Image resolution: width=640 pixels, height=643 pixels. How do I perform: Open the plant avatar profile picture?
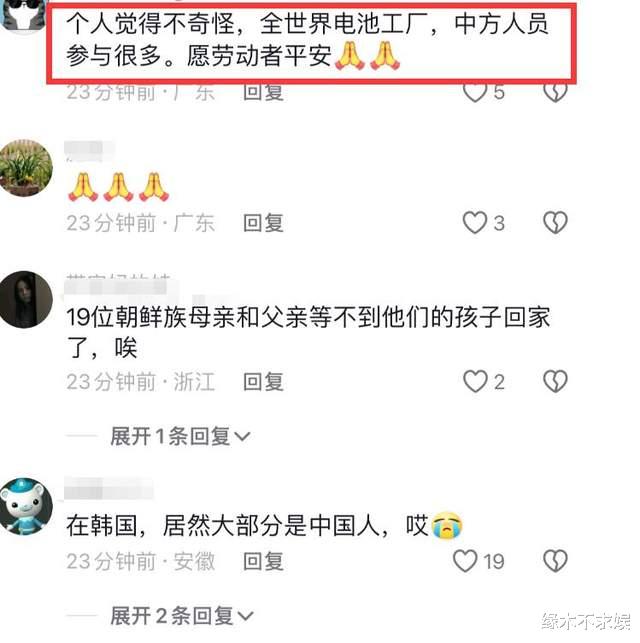coord(25,168)
